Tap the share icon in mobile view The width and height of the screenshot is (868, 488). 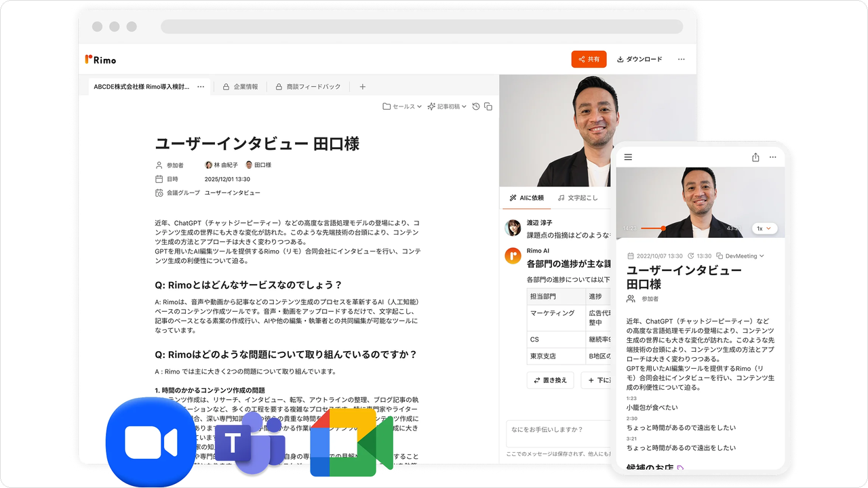pyautogui.click(x=755, y=157)
